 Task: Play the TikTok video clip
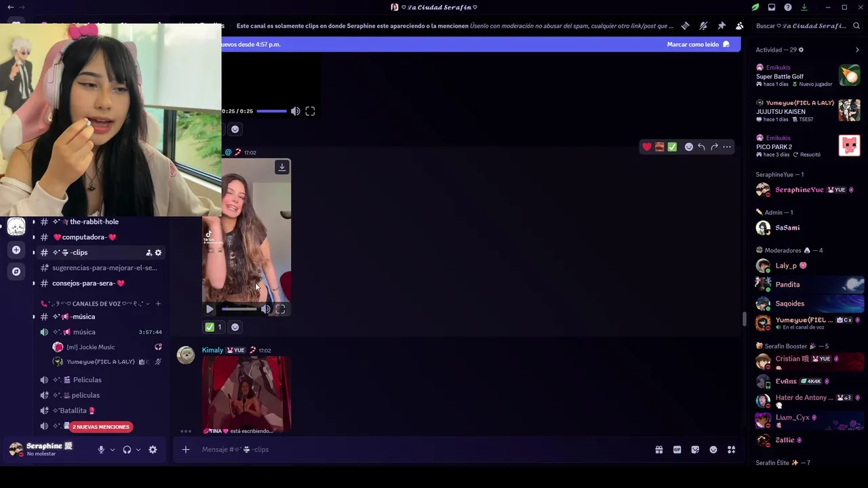210,309
